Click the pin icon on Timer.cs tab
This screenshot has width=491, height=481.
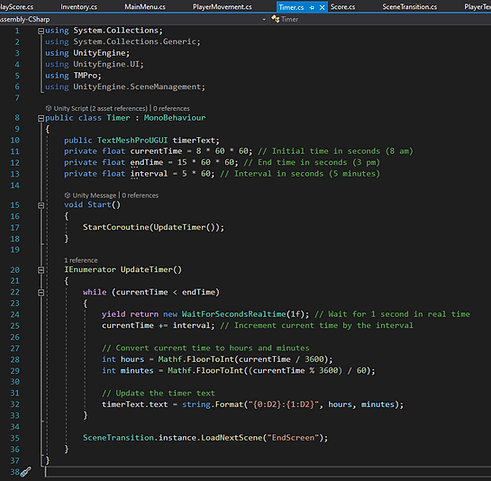click(x=312, y=7)
